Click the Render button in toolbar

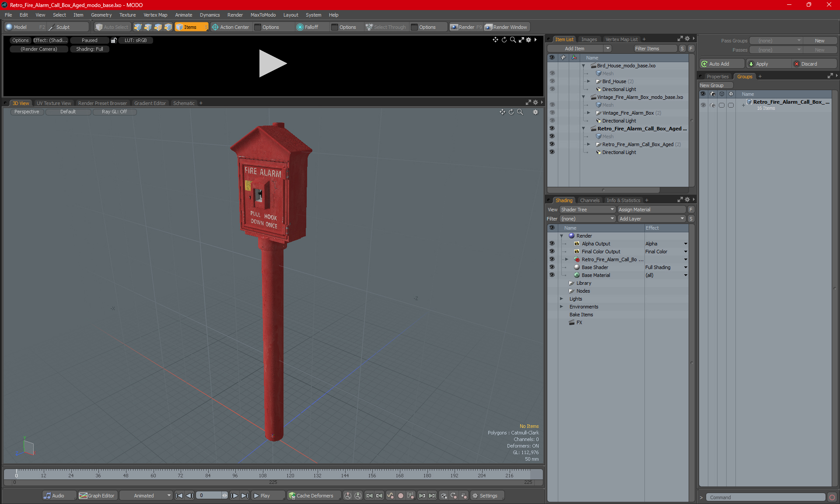pos(467,27)
